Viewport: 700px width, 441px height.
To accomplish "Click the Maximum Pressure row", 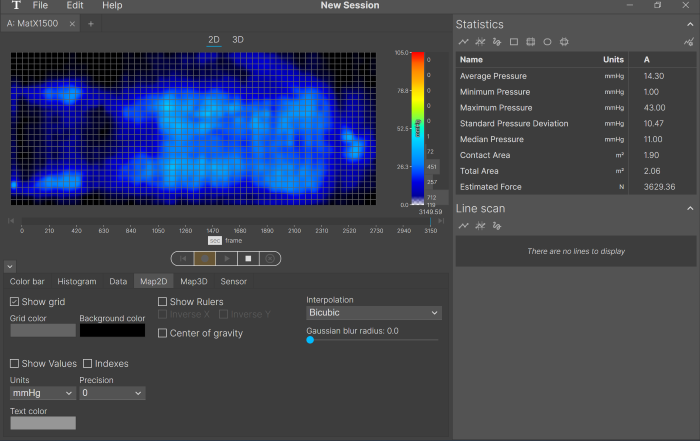I will tap(575, 108).
